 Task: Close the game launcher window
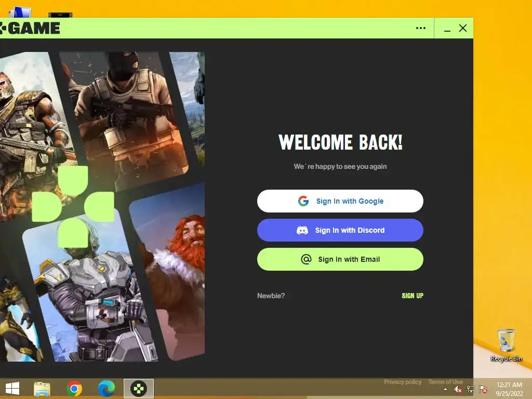point(463,28)
